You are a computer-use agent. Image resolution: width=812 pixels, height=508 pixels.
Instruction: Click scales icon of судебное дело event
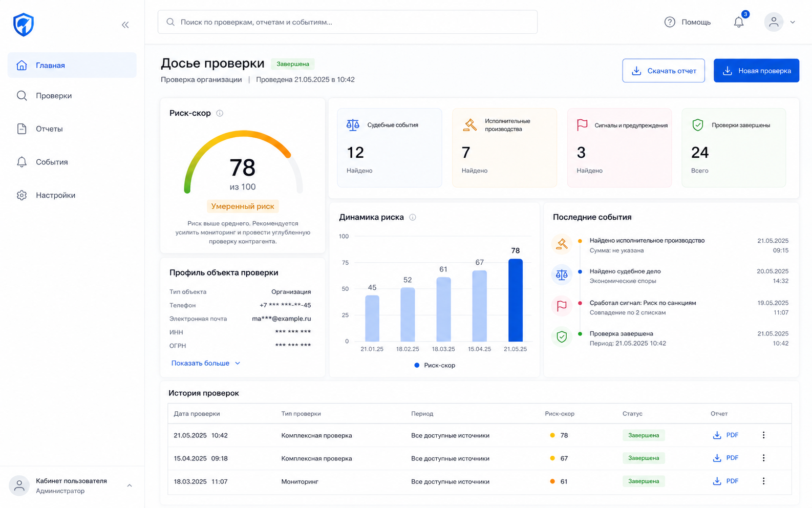(562, 275)
